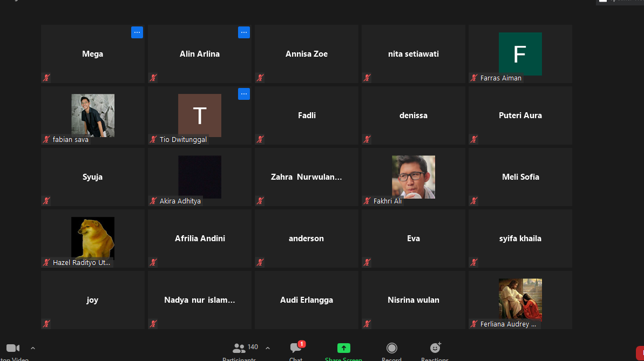Select Tio Dwitunggal's brown T avatar
644x361 pixels.
pos(200,115)
